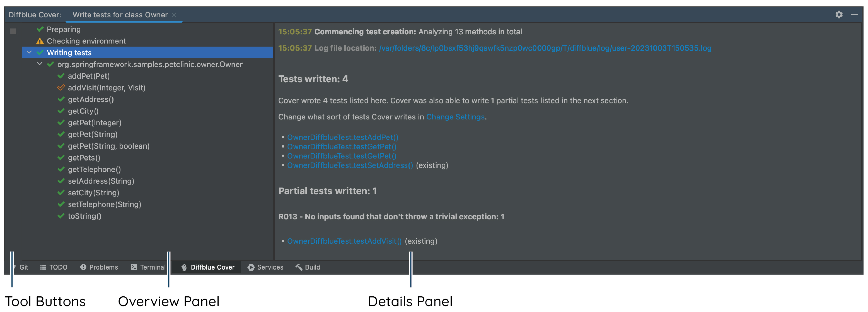
Task: Select getPet(String, boolean) in the tree
Action: pyautogui.click(x=108, y=146)
